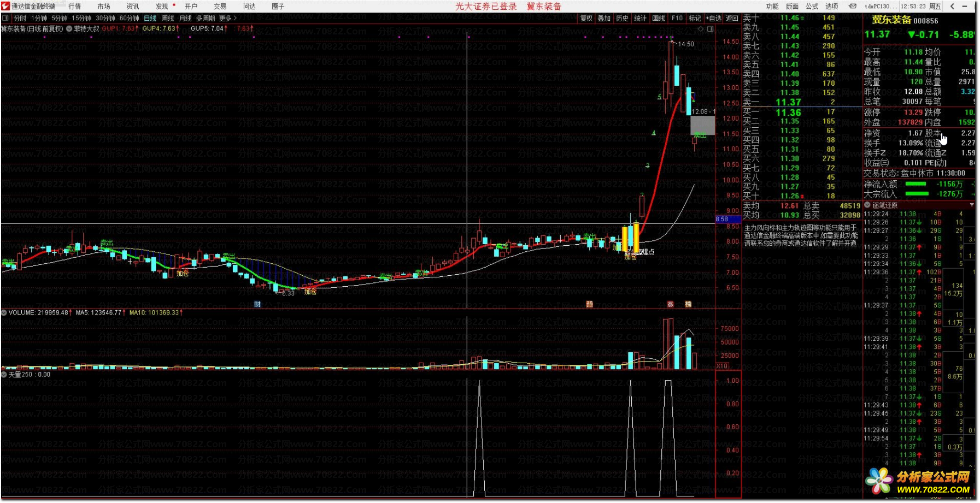
Task: Open indicator settings icon beside 菲特大叔
Action: 69,28
